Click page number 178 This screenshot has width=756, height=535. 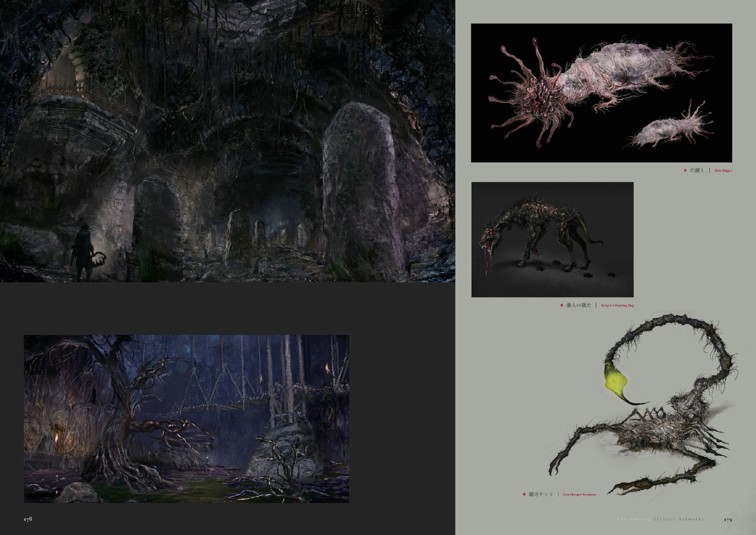click(x=28, y=519)
